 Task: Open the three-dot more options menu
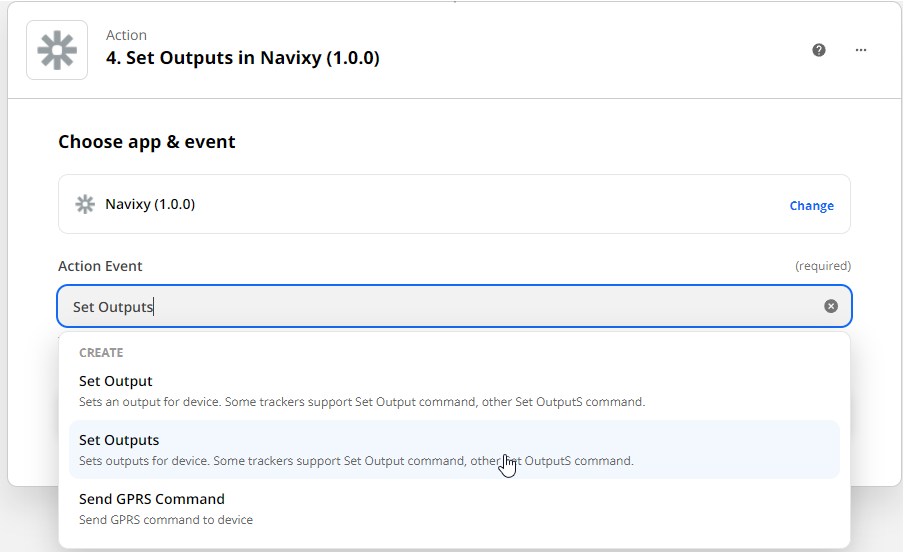click(x=861, y=50)
